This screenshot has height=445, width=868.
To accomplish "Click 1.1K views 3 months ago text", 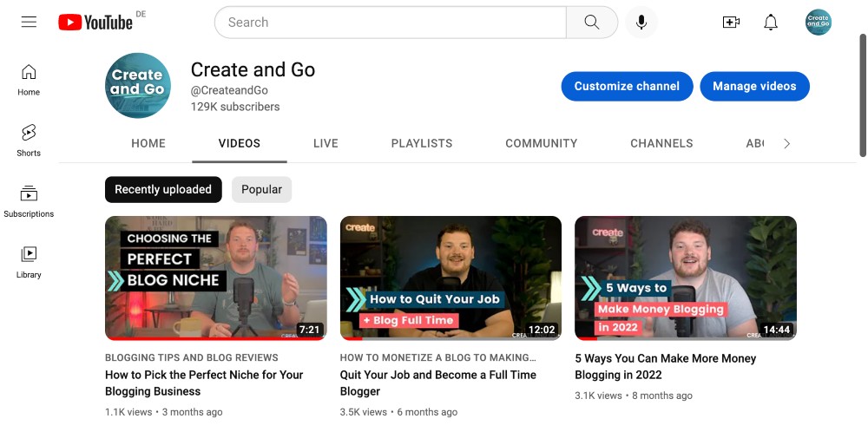I will tap(164, 412).
